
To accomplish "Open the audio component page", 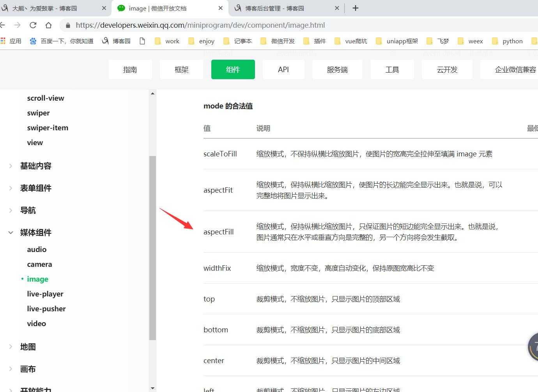I will [37, 250].
